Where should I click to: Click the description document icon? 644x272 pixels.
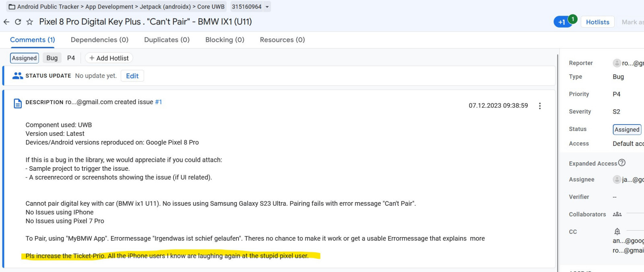pos(18,103)
